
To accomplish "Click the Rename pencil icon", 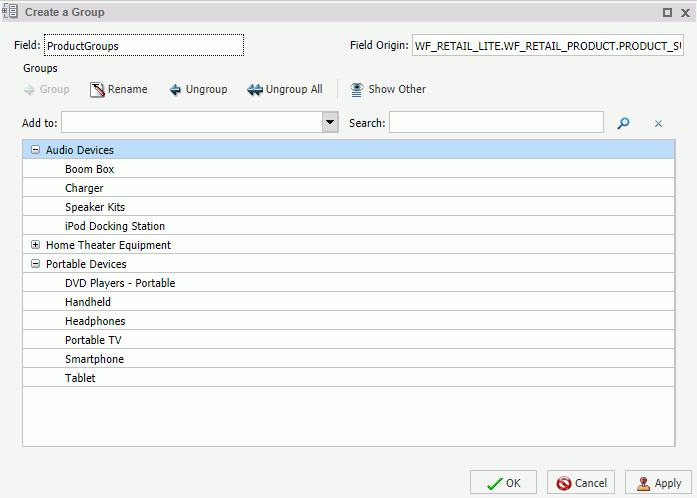I will click(x=97, y=89).
